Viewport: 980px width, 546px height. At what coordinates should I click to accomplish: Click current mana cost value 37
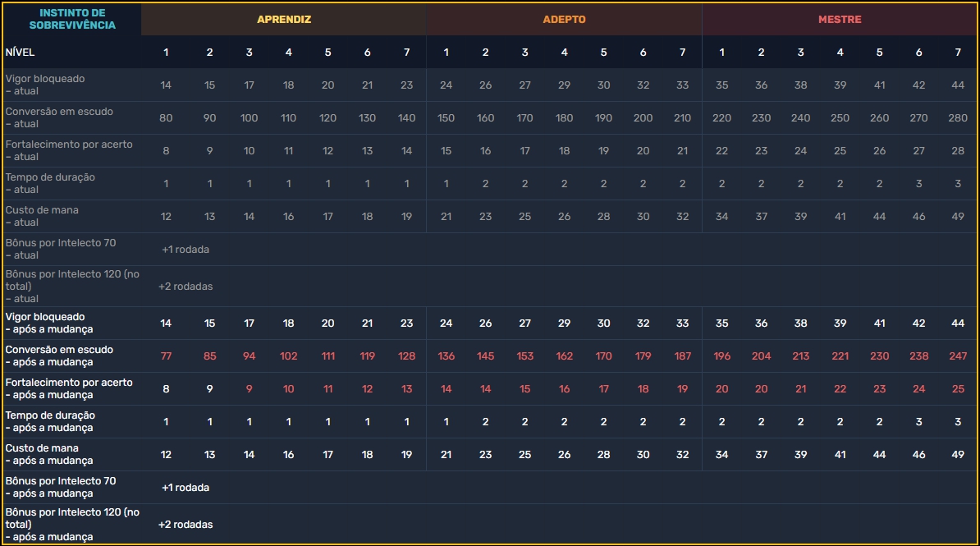761,217
